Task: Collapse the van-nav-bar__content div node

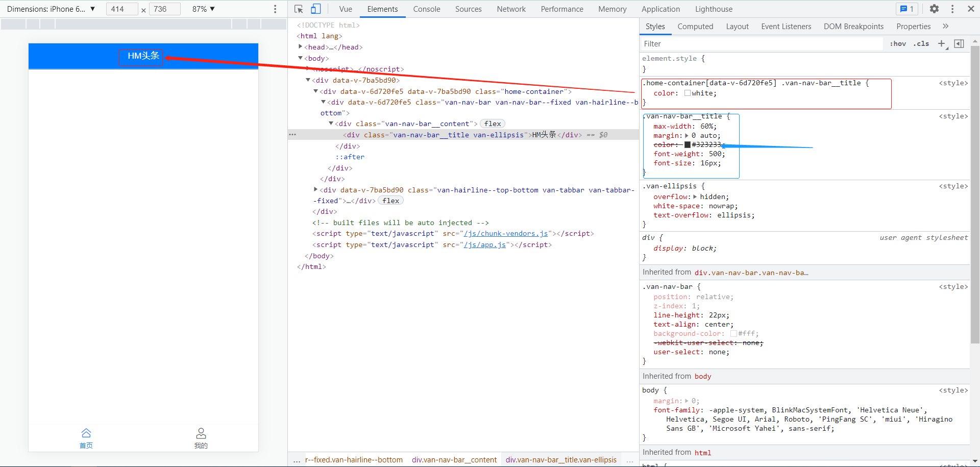Action: click(x=331, y=124)
